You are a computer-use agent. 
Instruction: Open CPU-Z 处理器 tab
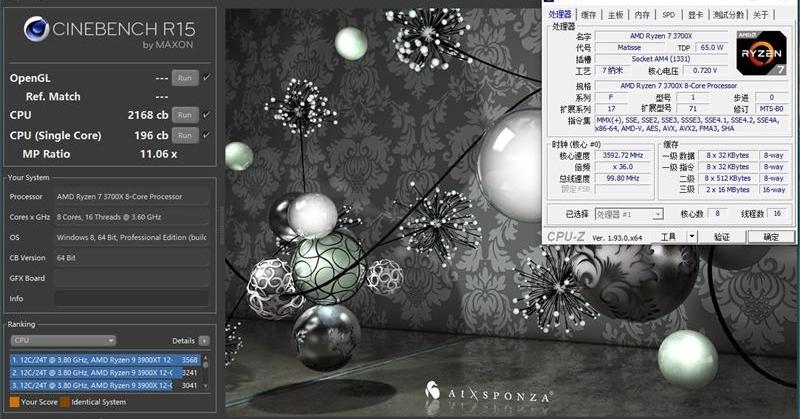[x=560, y=14]
